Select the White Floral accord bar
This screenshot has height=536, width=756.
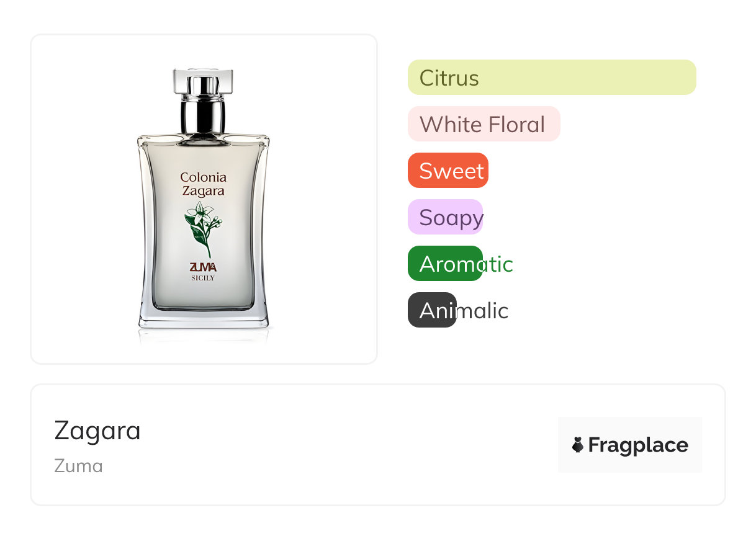pos(484,124)
